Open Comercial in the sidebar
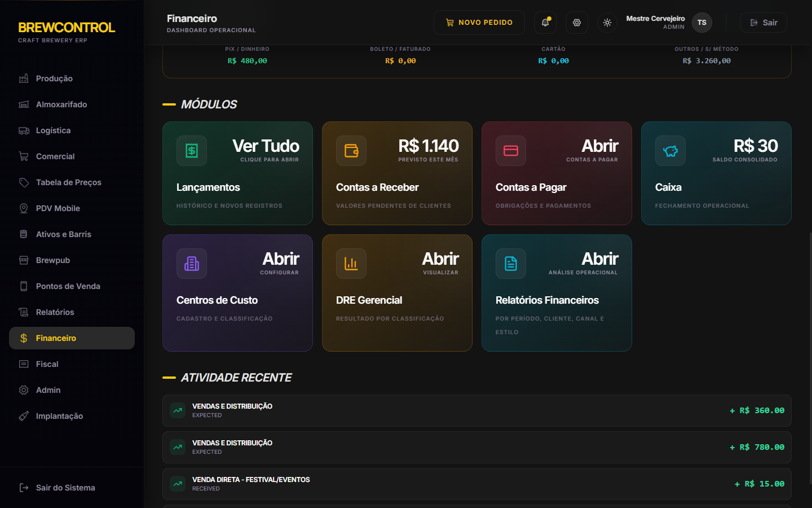The width and height of the screenshot is (812, 508). [x=72, y=156]
